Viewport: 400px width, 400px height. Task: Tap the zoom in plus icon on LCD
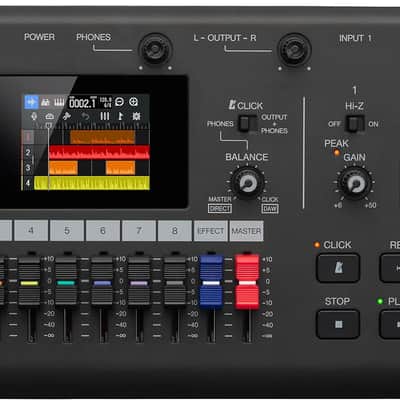point(133,102)
